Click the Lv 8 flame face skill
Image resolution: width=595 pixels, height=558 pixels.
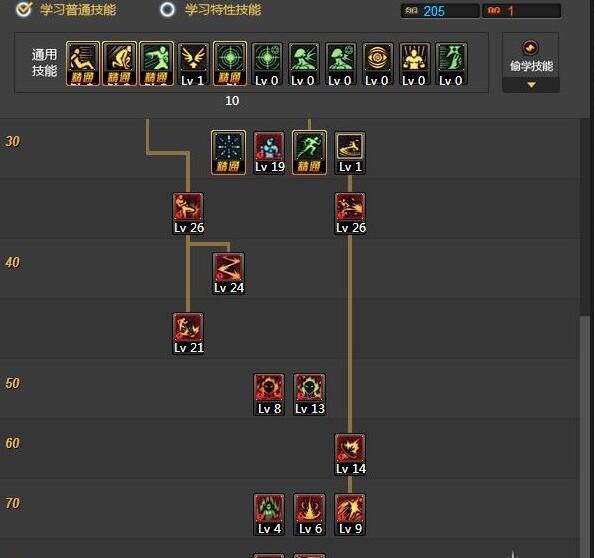click(269, 394)
